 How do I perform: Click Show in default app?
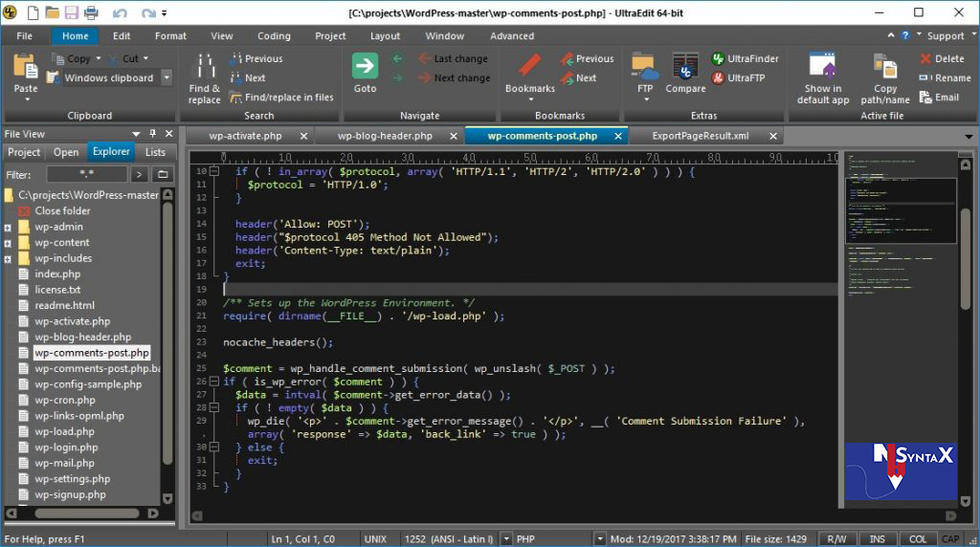823,78
